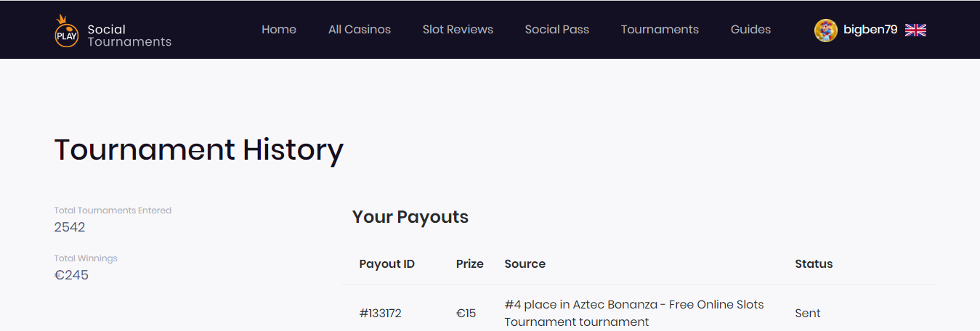Click the Total Tournaments Entered count 2542
The width and height of the screenshot is (980, 331).
(70, 227)
